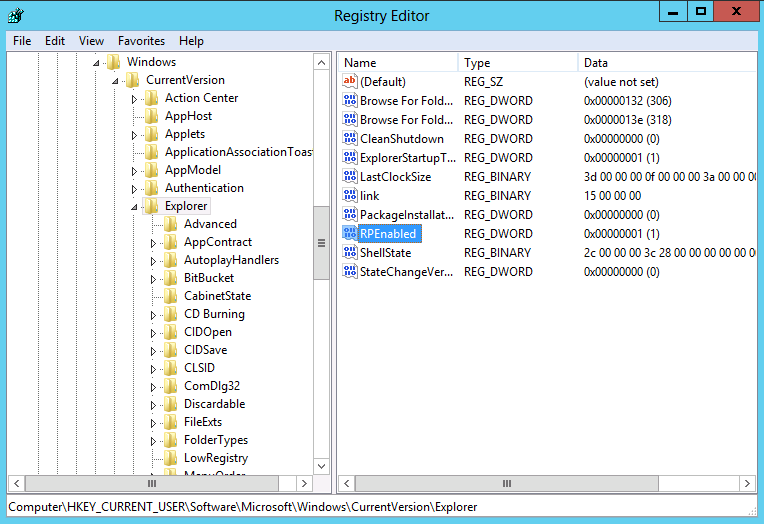This screenshot has height=524, width=764.
Task: Expand the AppContract key
Action: pos(153,243)
